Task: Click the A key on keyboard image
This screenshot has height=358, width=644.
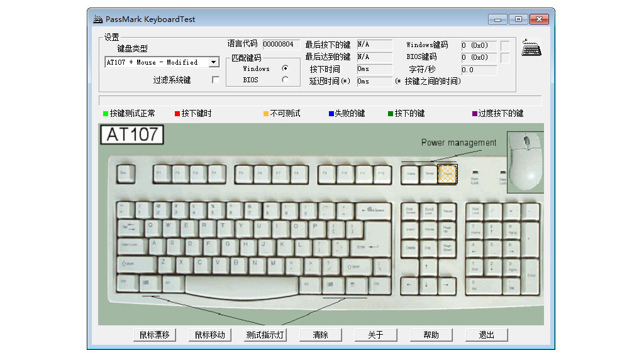Action: tap(156, 246)
